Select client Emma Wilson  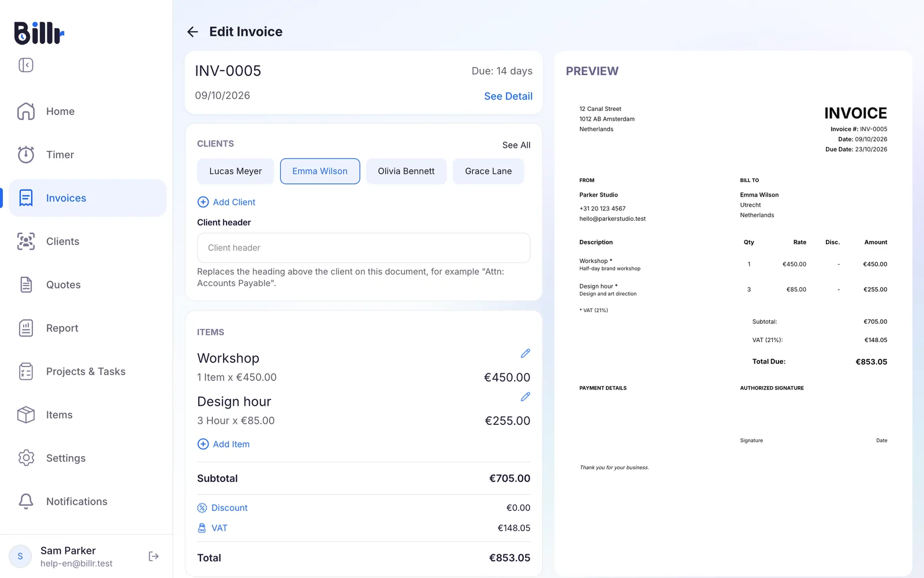pos(320,171)
